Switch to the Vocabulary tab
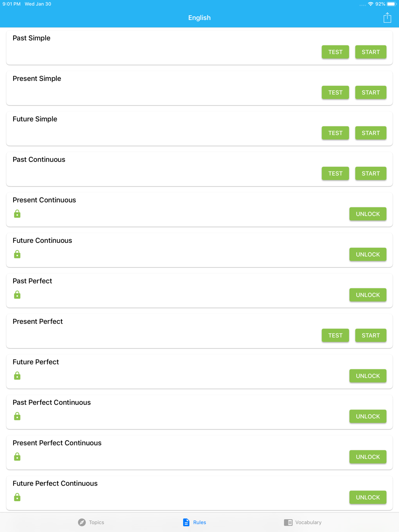399x532 pixels. (x=302, y=522)
